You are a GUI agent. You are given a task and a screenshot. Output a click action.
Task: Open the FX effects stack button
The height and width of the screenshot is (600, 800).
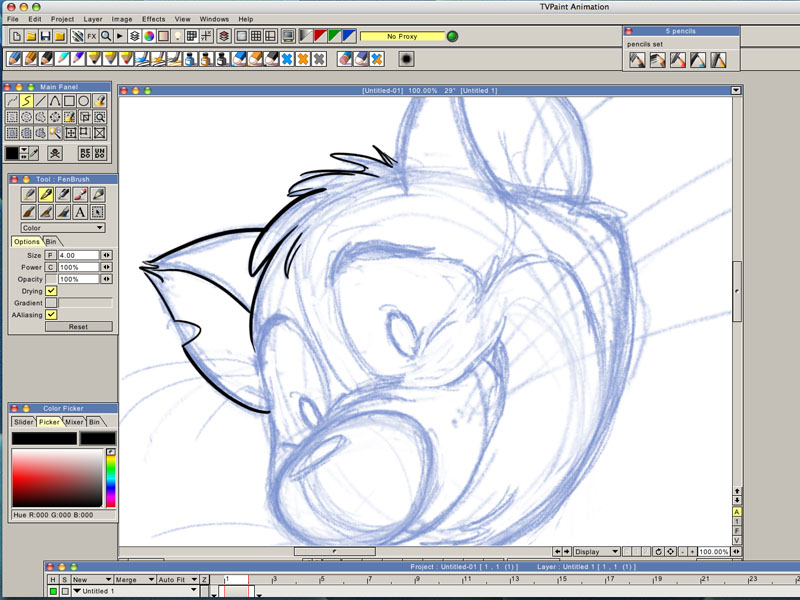(91, 36)
